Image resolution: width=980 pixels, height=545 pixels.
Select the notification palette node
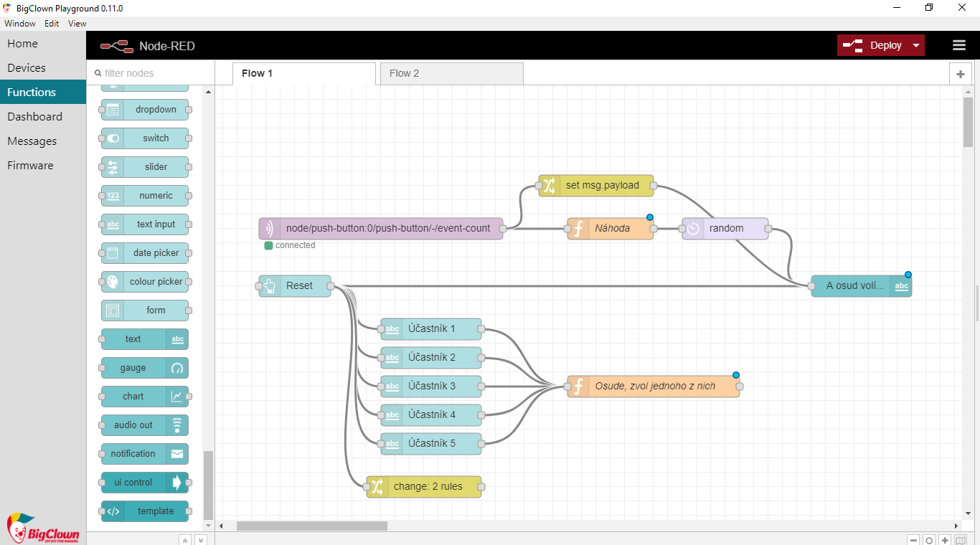click(145, 454)
